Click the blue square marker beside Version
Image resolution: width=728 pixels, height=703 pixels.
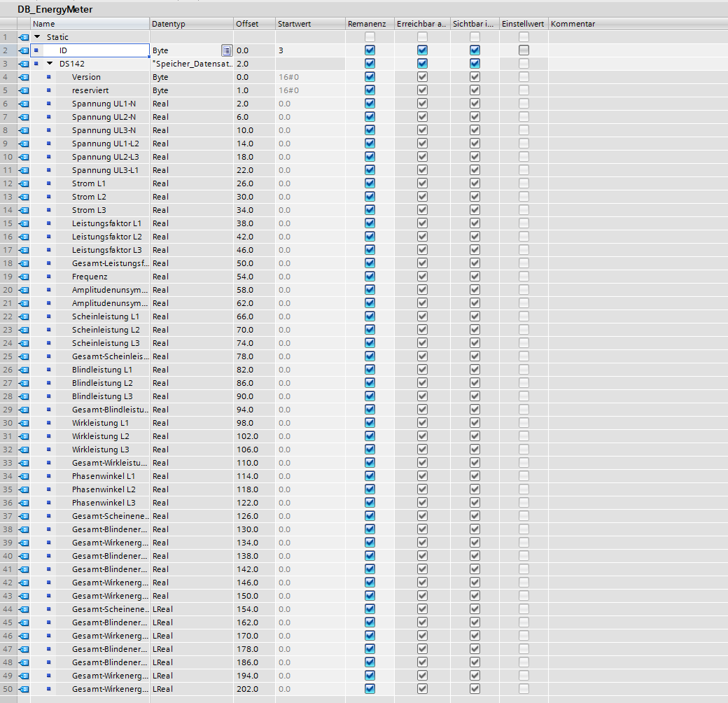[49, 77]
